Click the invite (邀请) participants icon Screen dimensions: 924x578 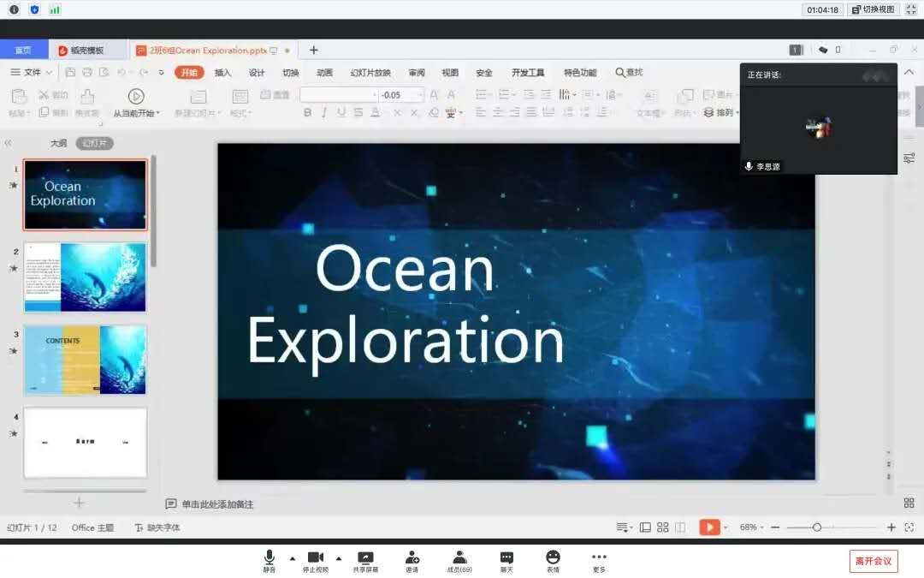click(412, 560)
